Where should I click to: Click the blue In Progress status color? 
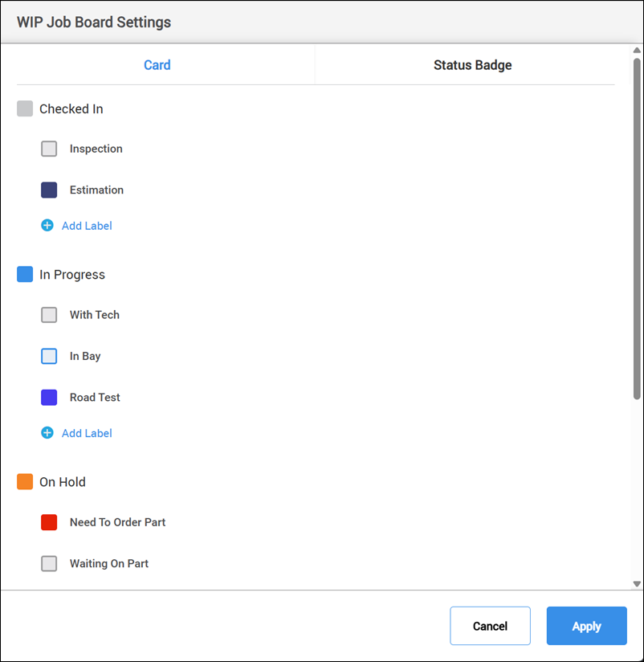24,274
